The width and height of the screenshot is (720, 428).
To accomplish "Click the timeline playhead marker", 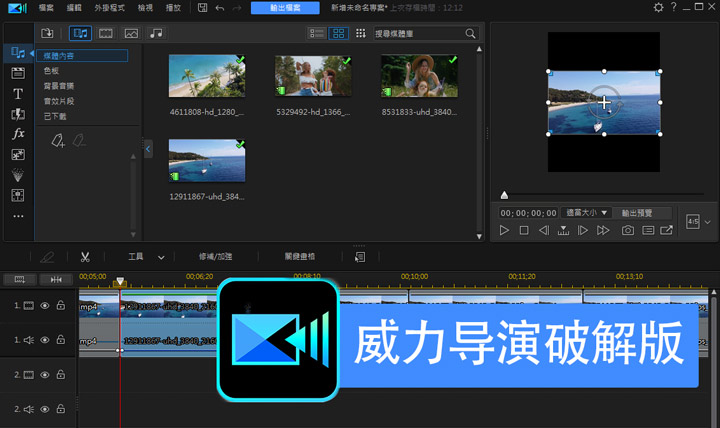I will click(120, 281).
